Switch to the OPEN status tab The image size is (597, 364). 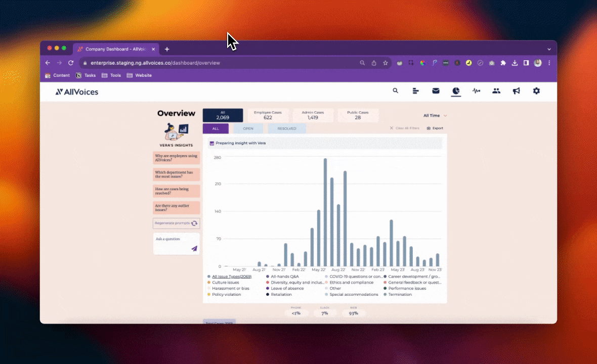(248, 128)
